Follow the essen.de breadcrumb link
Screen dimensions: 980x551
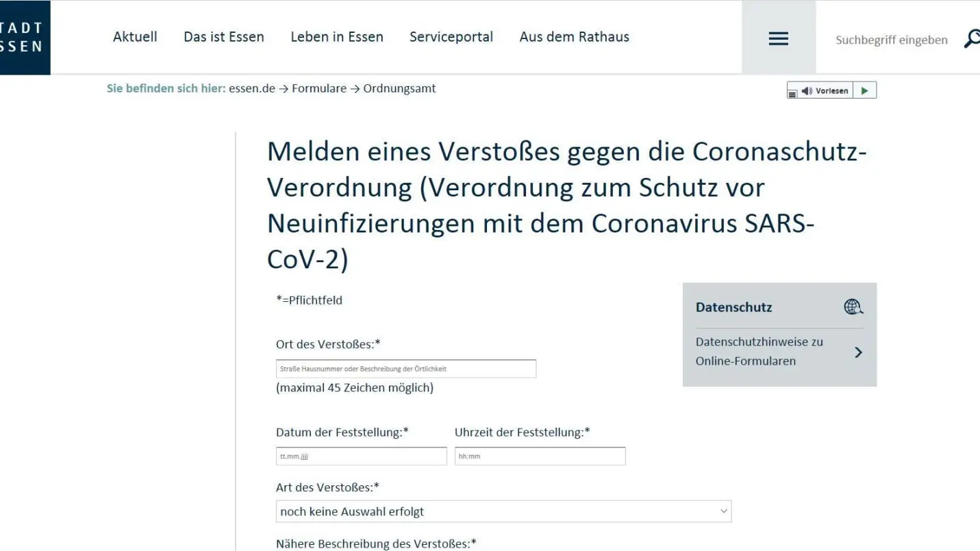(251, 88)
